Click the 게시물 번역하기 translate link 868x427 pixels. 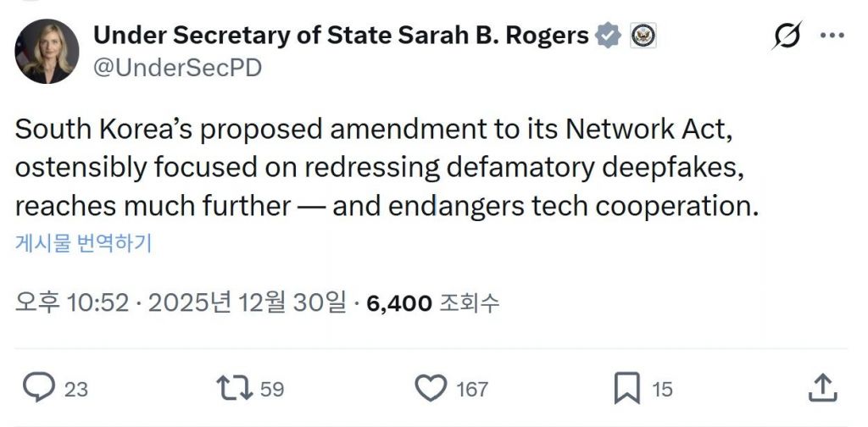click(83, 245)
